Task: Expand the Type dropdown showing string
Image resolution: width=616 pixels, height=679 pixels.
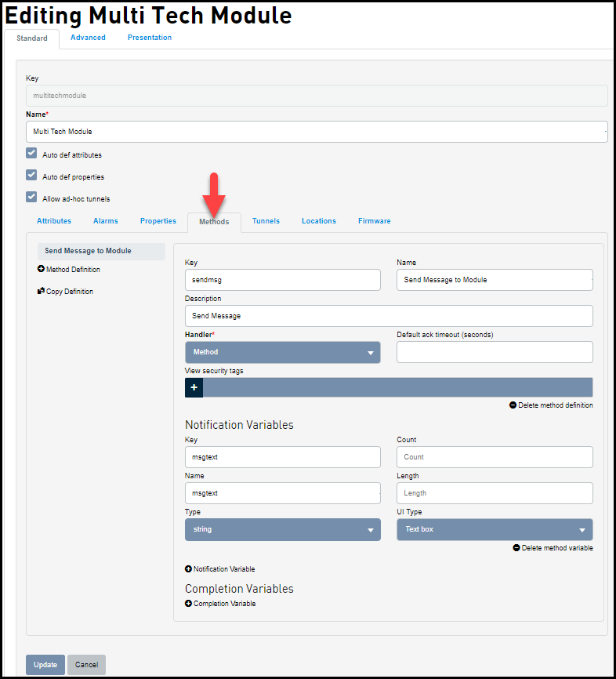Action: 282,530
